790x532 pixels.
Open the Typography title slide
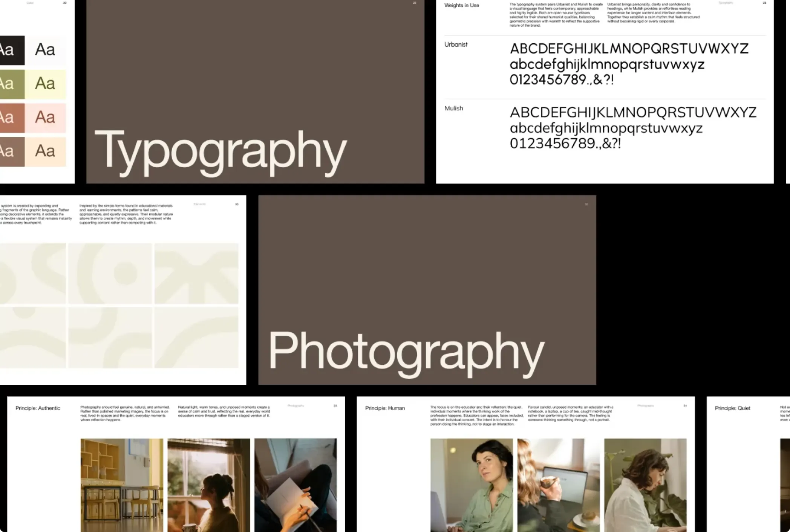point(255,92)
